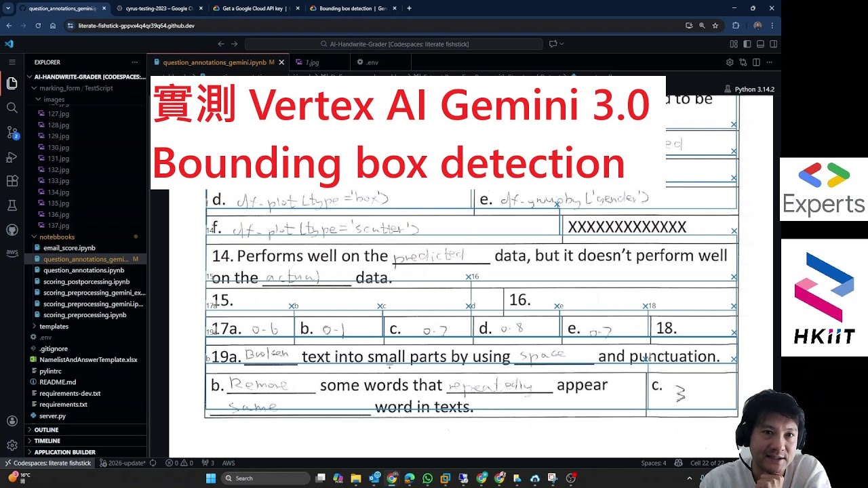Open the hamburger application menu
The image size is (868, 488).
[x=12, y=62]
